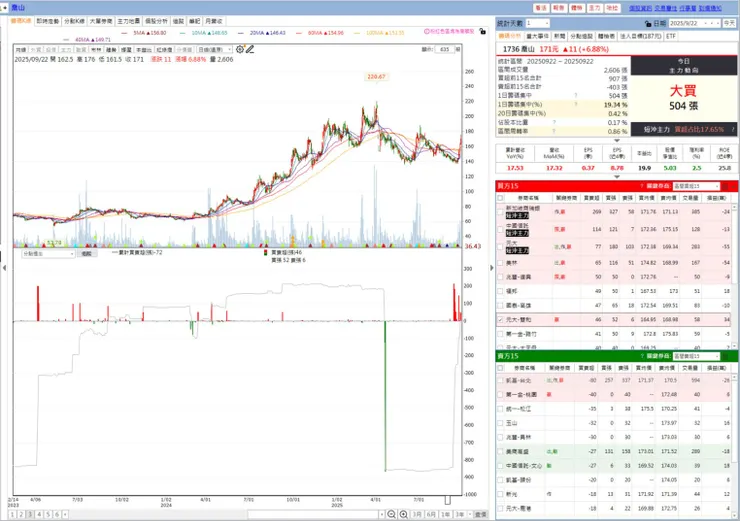Click the 查價 button
740x521 pixels.
point(480,514)
